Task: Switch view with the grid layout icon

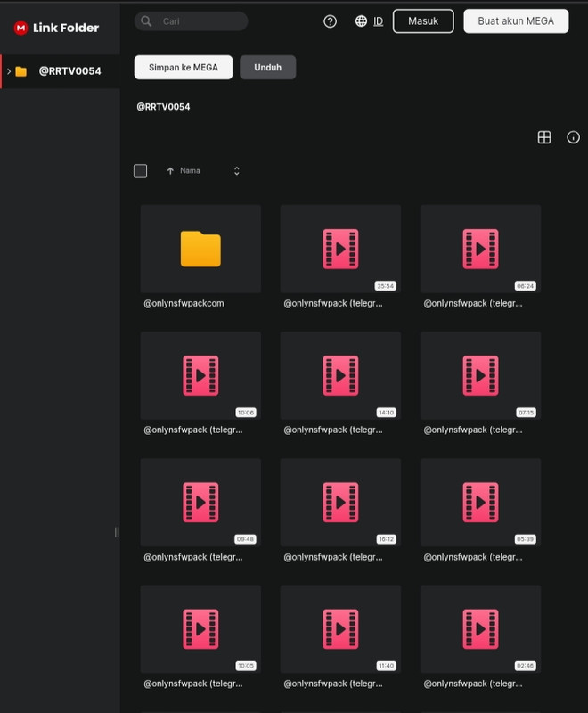Action: point(544,137)
